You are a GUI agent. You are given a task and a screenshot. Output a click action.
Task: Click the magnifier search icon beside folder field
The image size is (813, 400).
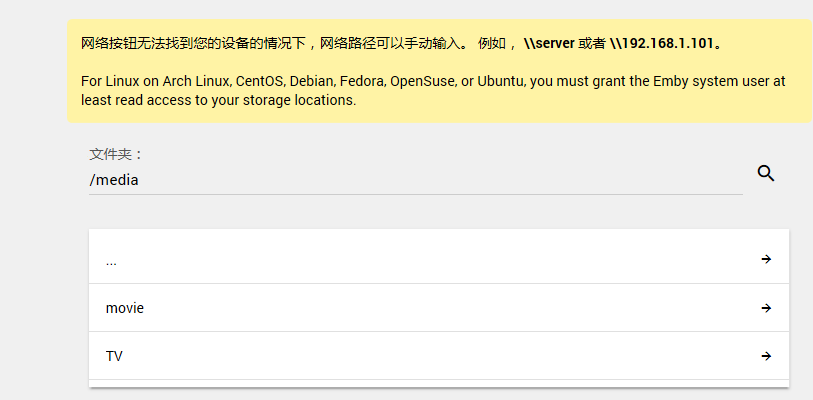tap(766, 173)
